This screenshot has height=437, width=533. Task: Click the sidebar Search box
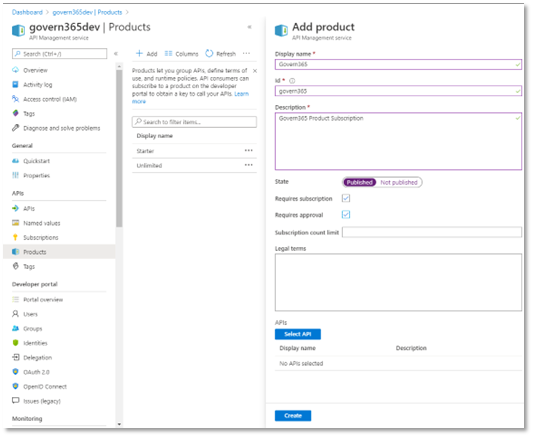59,54
